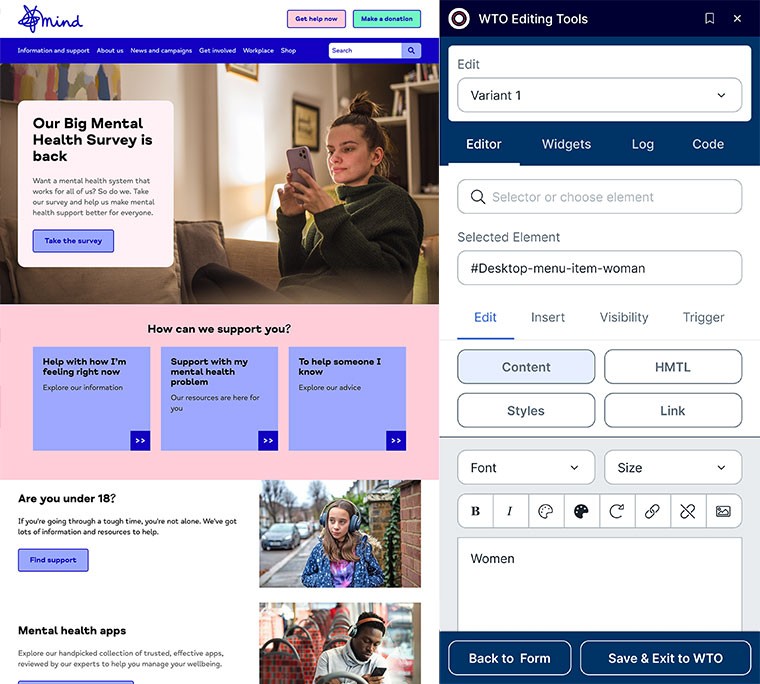Click the insert link chain icon
Viewport: 760px width, 684px height.
coord(652,511)
